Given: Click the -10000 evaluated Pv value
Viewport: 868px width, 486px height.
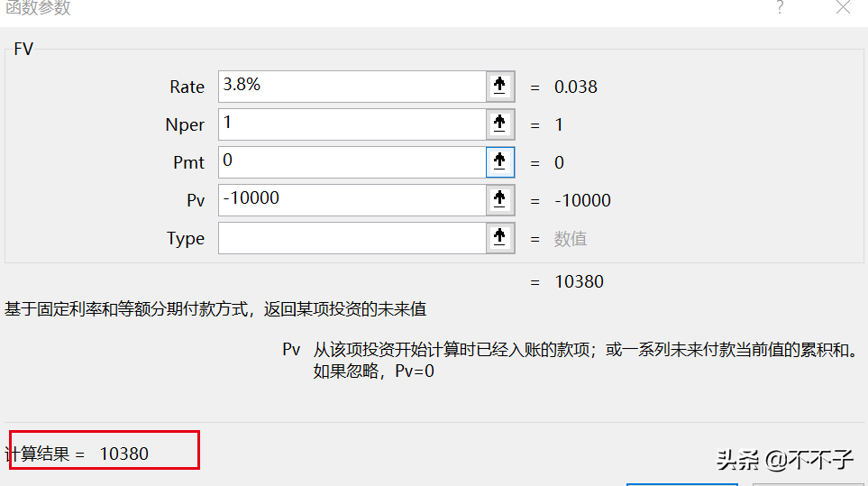Looking at the screenshot, I should click(x=582, y=200).
